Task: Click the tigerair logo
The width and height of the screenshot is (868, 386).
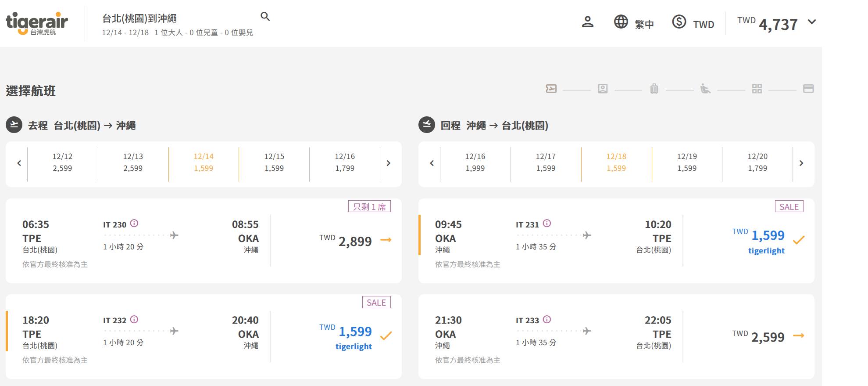Action: [37, 23]
